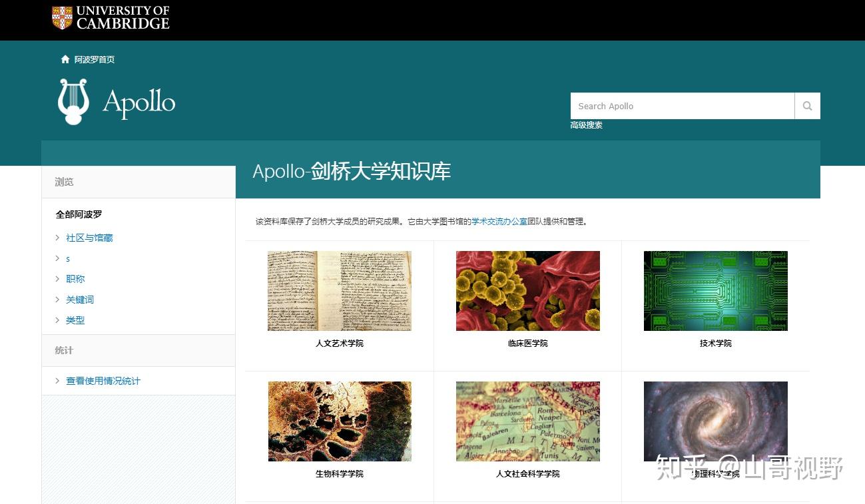Click the 技术学院 caption
The image size is (865, 504).
716,344
